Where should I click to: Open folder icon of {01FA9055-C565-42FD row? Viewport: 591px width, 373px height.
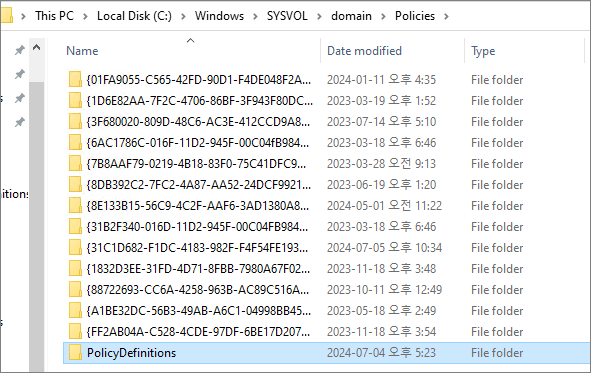pos(75,79)
